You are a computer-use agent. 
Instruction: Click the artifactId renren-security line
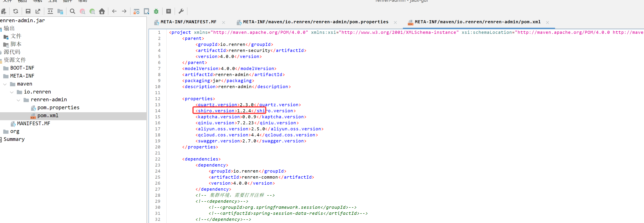click(251, 51)
